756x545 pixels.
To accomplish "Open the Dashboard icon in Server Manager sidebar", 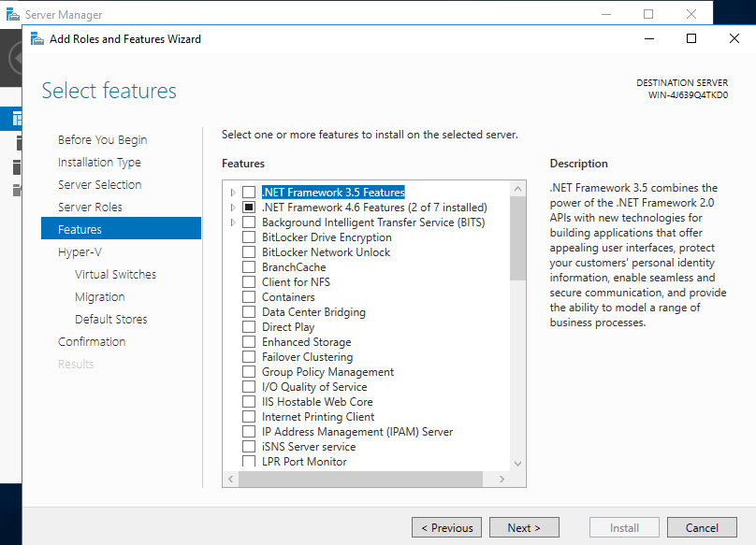I will (x=16, y=118).
